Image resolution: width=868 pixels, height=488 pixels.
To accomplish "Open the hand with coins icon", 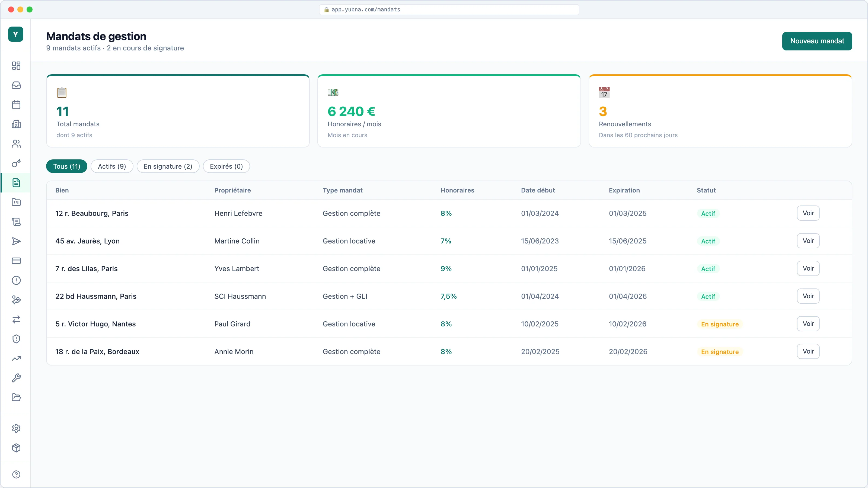I will (16, 300).
